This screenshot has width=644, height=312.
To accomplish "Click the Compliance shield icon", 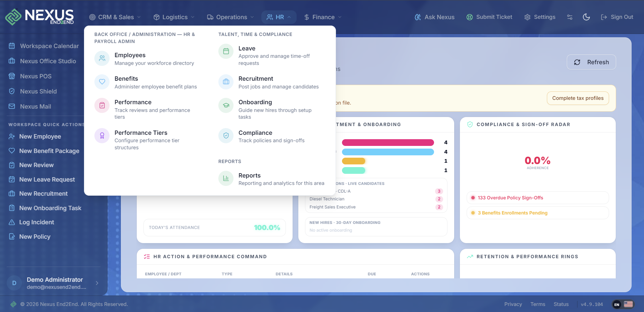I will coord(226,136).
